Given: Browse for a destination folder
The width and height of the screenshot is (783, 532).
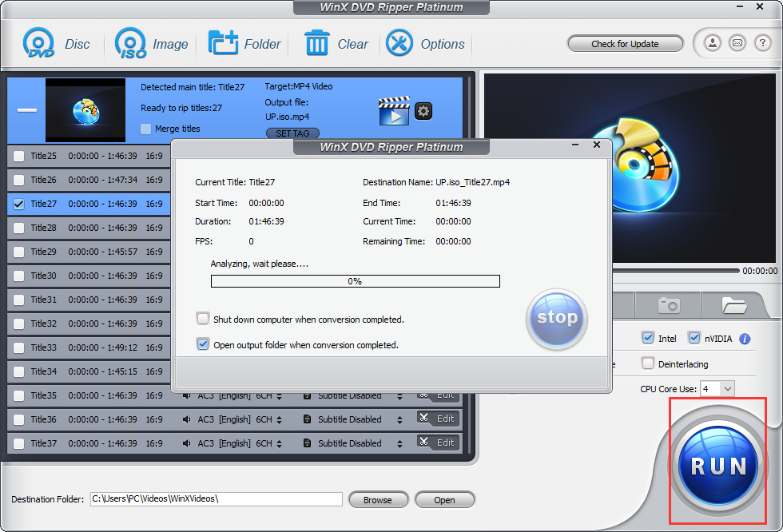Looking at the screenshot, I should 378,500.
